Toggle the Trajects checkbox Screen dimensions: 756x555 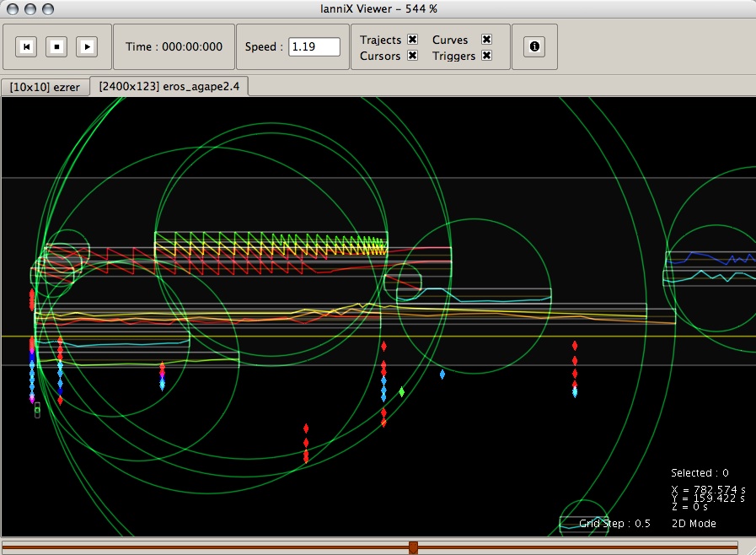413,39
